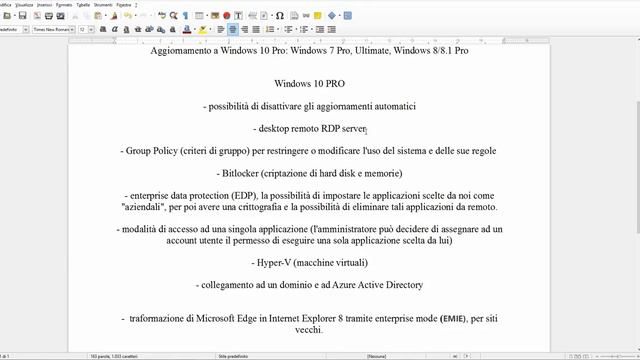
Task: Insert a chart with red pie icon
Action: point(227,16)
